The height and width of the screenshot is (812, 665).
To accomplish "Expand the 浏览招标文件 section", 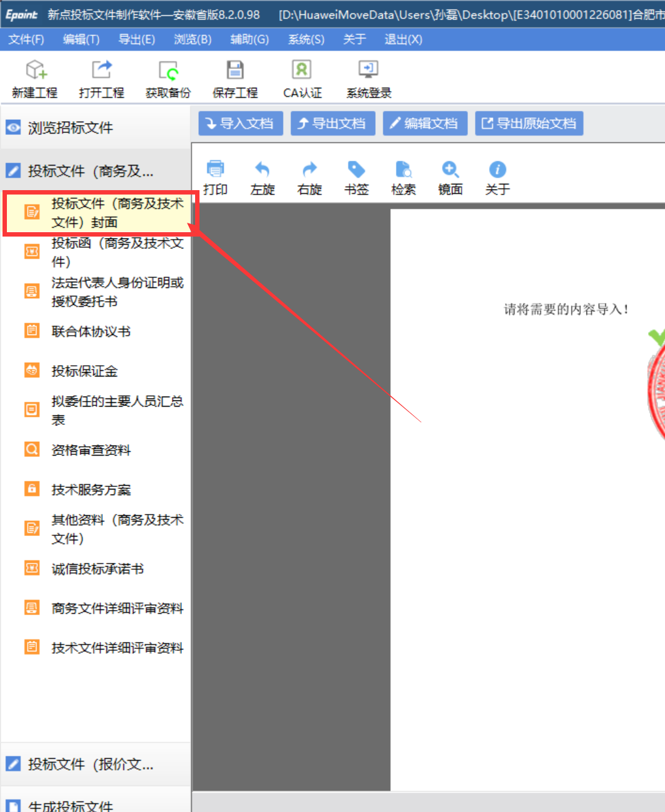I will [x=70, y=128].
